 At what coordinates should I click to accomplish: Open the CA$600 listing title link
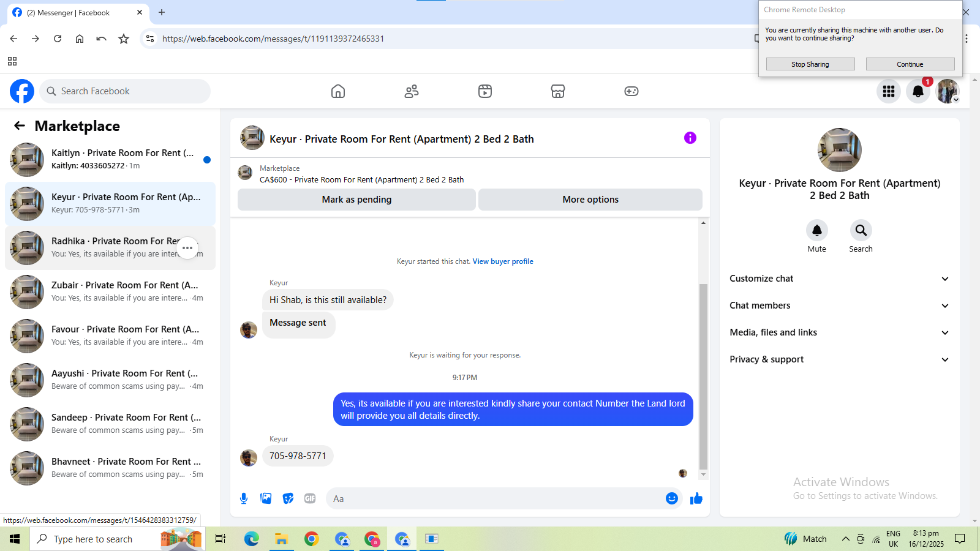pos(362,180)
